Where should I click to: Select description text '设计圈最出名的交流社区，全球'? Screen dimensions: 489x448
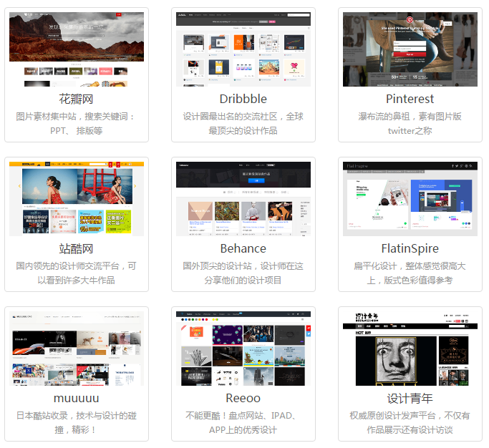point(243,117)
